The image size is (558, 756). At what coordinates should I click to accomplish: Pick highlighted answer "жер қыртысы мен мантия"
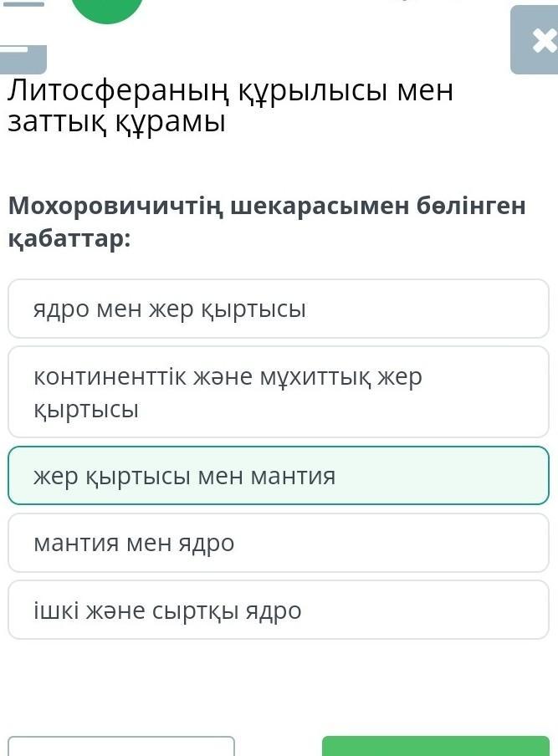coord(279,476)
